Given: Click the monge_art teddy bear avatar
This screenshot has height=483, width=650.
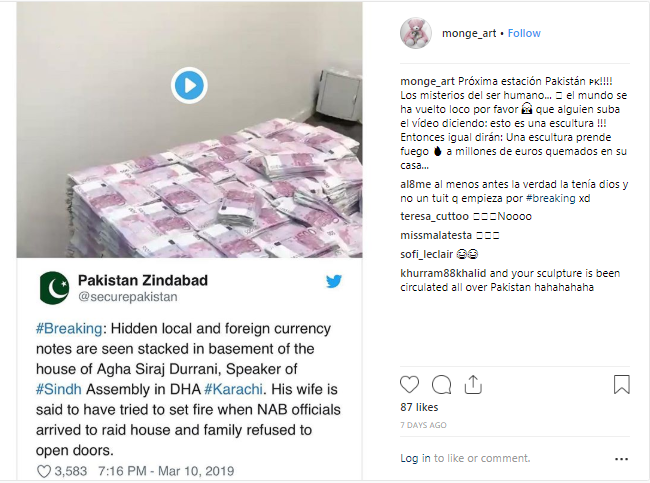Looking at the screenshot, I should click(x=416, y=33).
